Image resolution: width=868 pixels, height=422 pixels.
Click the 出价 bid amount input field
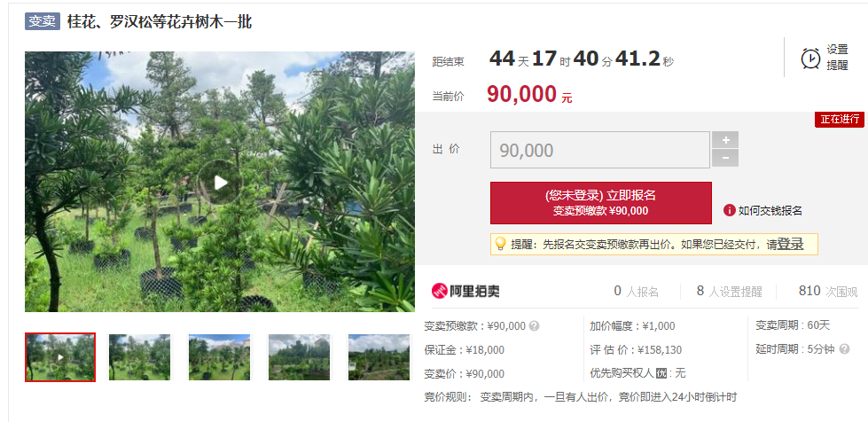[600, 150]
